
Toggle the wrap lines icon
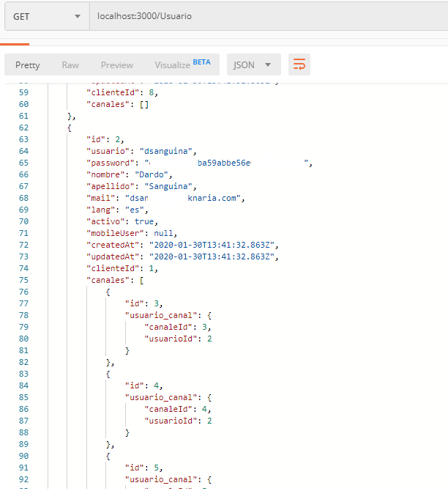tap(299, 65)
